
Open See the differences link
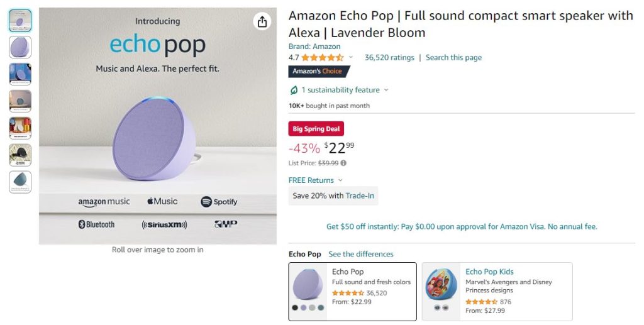point(361,254)
